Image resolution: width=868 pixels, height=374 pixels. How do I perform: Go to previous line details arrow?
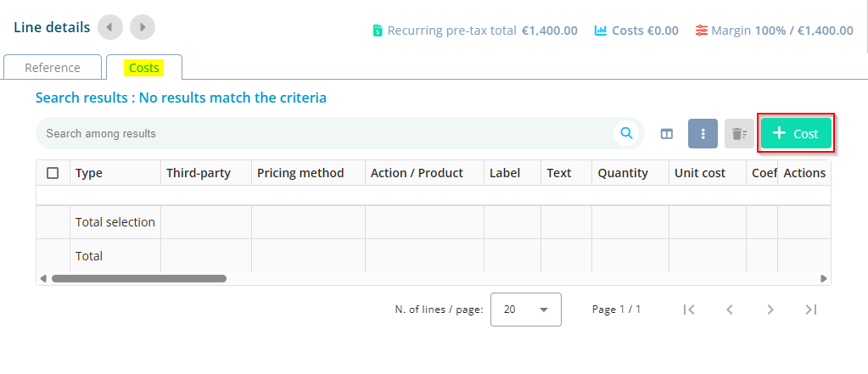click(110, 27)
